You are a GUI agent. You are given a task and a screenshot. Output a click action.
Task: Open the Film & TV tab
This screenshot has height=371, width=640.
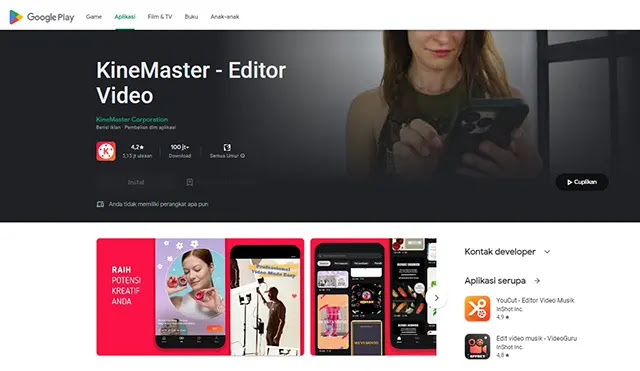[x=160, y=17]
